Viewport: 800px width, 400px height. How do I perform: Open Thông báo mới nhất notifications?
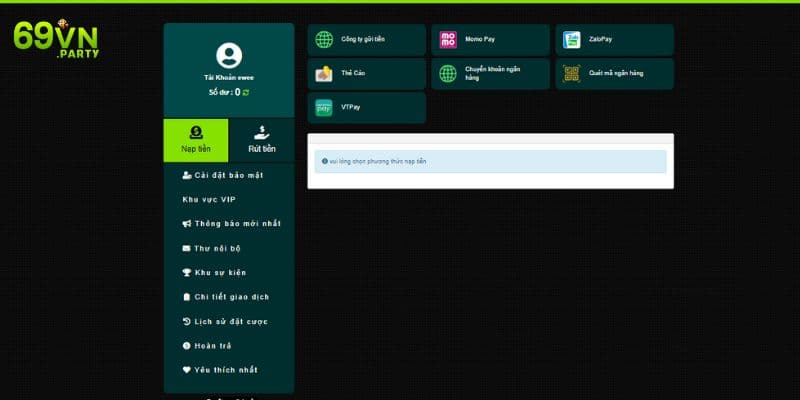[231, 223]
